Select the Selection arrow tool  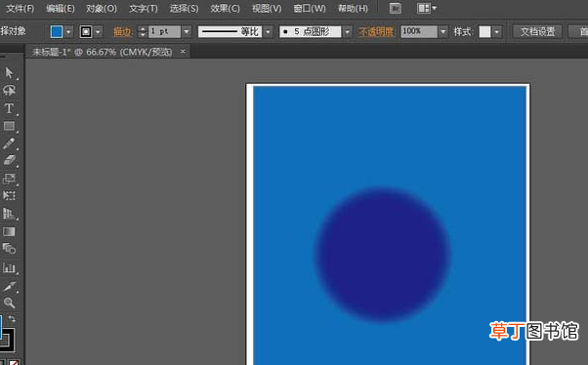(x=9, y=72)
